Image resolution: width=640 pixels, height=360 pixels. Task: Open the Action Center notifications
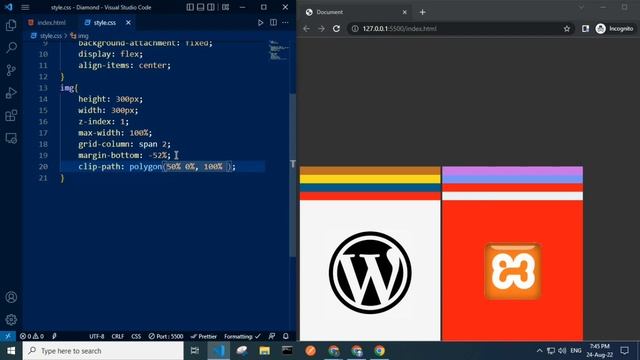(624, 351)
